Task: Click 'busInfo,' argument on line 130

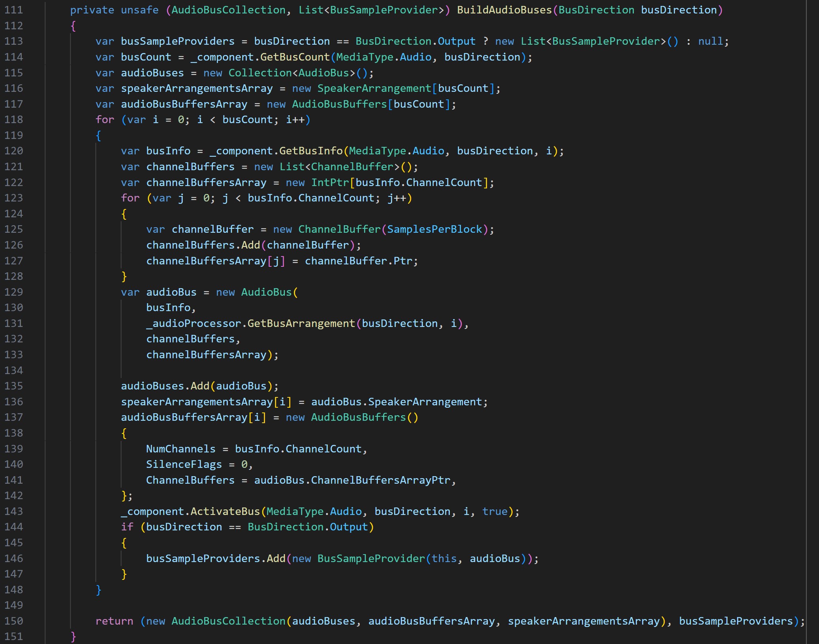Action: click(x=171, y=308)
